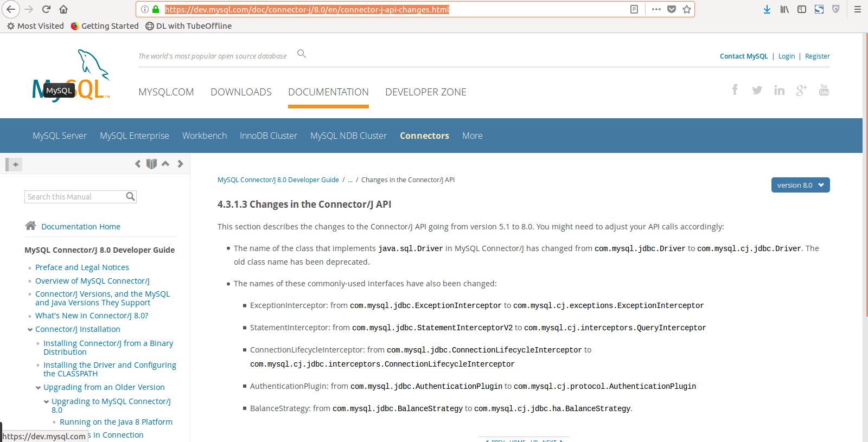Click the Register link
This screenshot has height=442, width=868.
(x=817, y=56)
